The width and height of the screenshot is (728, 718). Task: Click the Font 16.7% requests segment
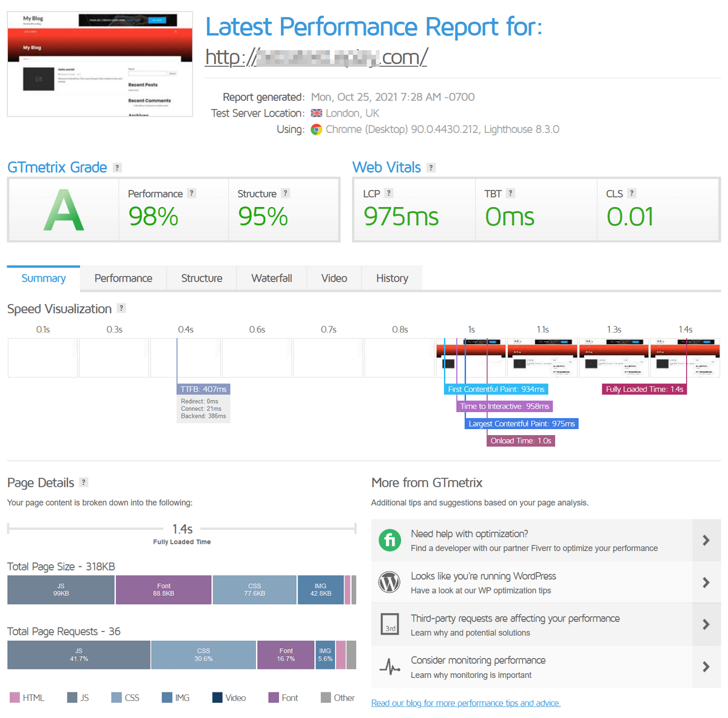pyautogui.click(x=286, y=655)
